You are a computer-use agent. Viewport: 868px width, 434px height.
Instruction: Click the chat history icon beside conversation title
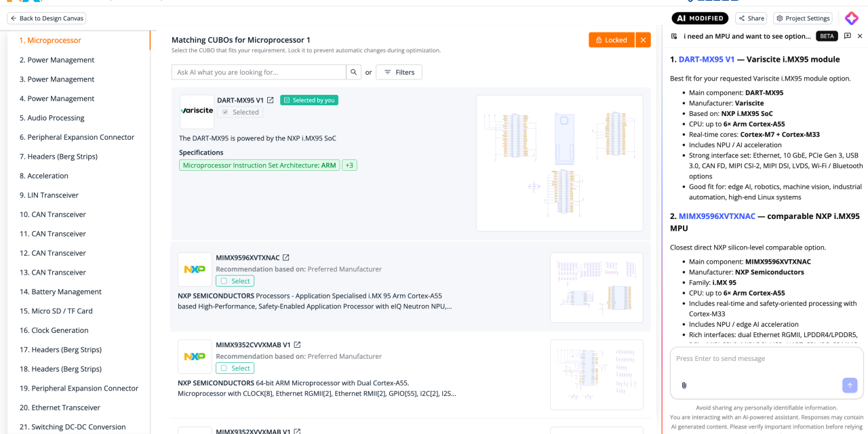[x=674, y=36]
